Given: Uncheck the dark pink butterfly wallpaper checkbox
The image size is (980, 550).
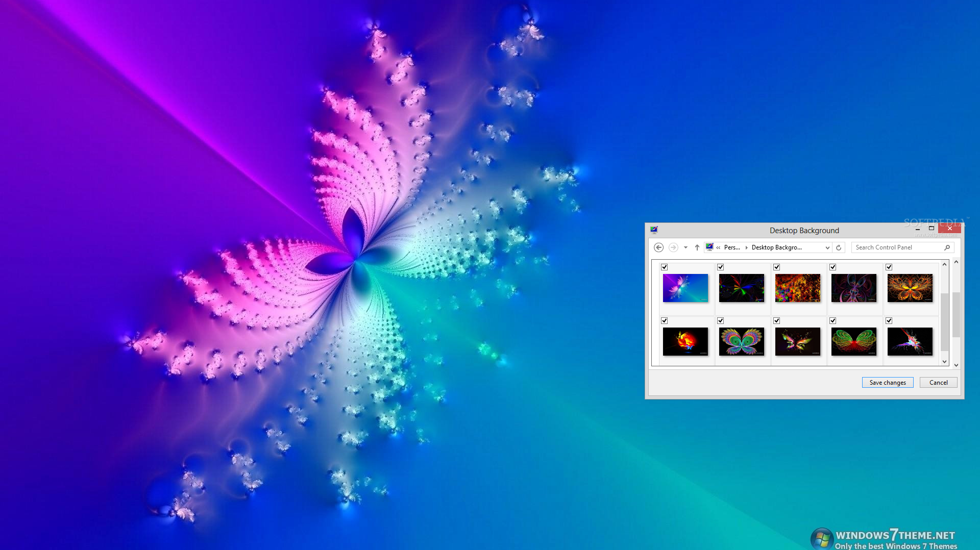Looking at the screenshot, I should [777, 320].
